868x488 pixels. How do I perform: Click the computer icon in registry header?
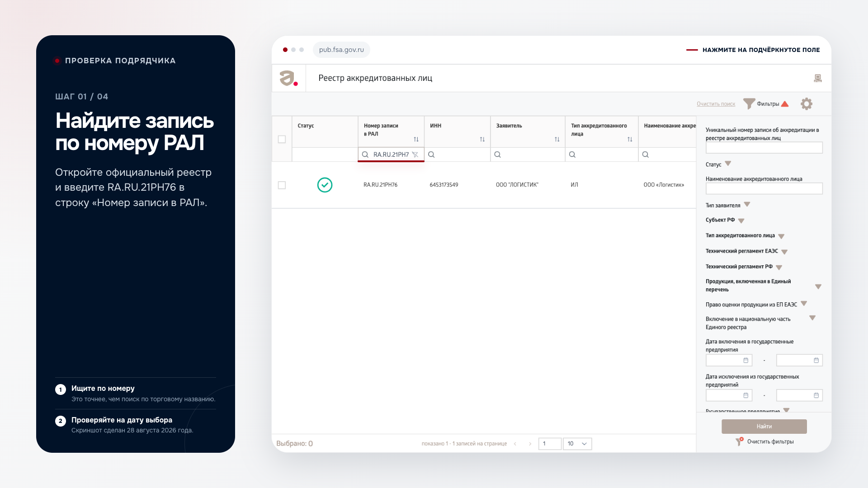pyautogui.click(x=817, y=78)
